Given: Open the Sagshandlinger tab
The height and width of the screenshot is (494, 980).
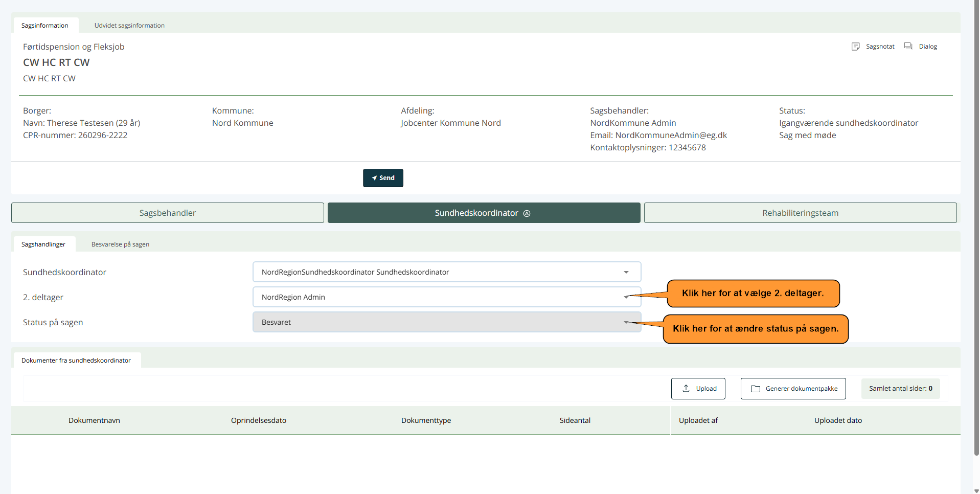Looking at the screenshot, I should click(x=43, y=244).
